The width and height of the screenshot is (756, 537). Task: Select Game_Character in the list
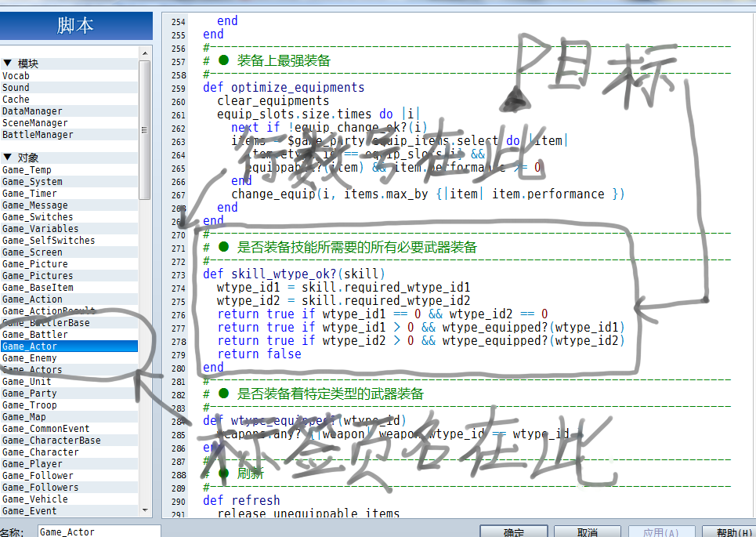pyautogui.click(x=69, y=452)
